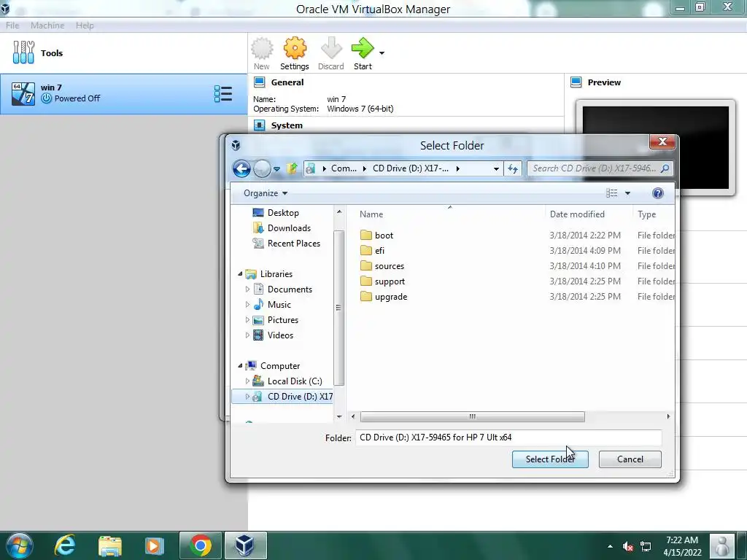Open the Machine menu

47,26
